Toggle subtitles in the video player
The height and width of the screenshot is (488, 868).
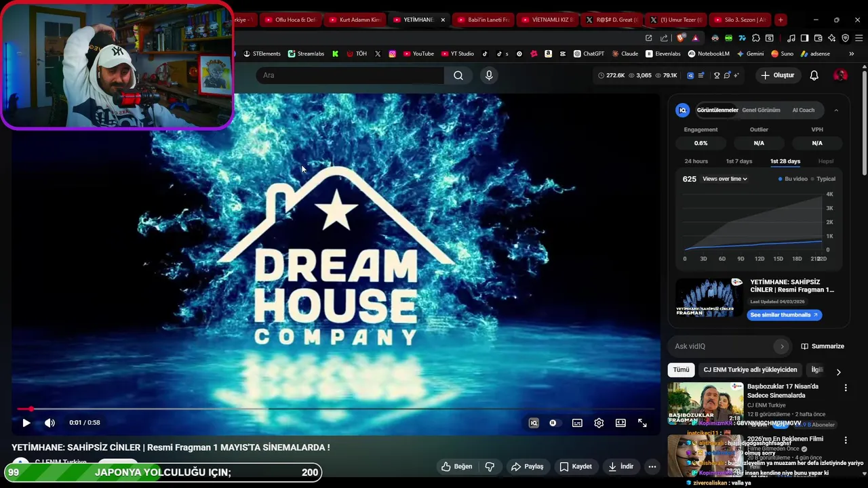click(x=577, y=423)
